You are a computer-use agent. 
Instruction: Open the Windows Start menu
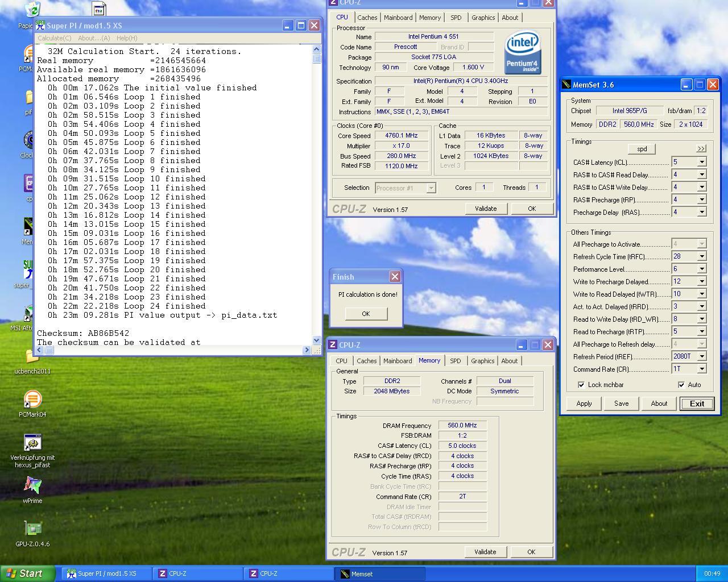(x=28, y=573)
